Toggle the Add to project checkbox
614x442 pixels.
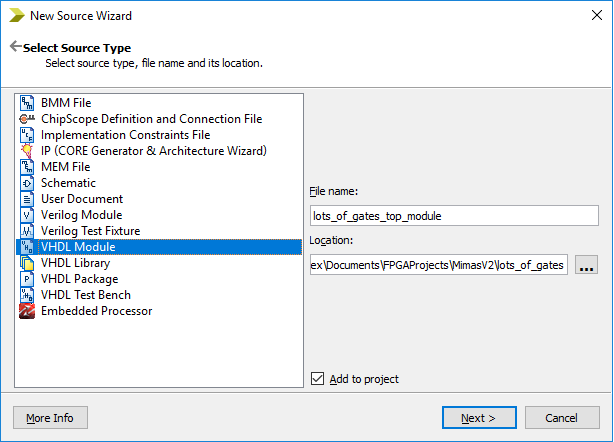click(x=318, y=379)
